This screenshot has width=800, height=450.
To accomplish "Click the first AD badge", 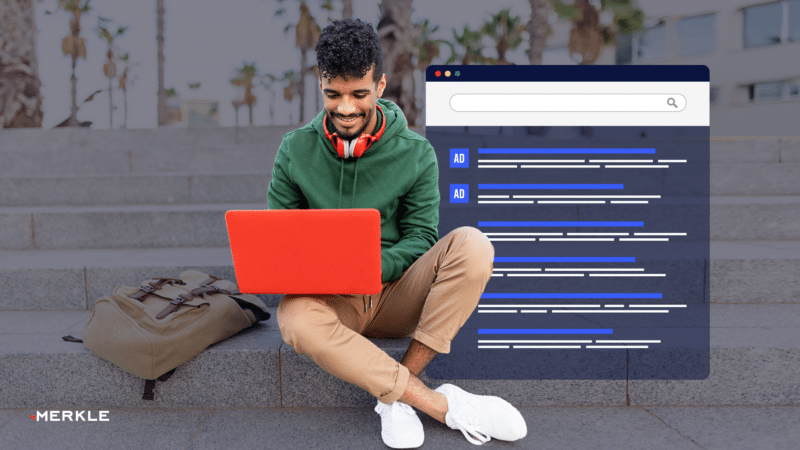I will coord(459,158).
